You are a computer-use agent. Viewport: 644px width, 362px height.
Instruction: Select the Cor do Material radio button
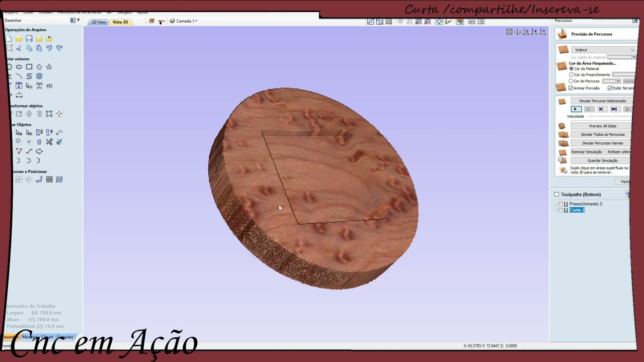pos(571,69)
